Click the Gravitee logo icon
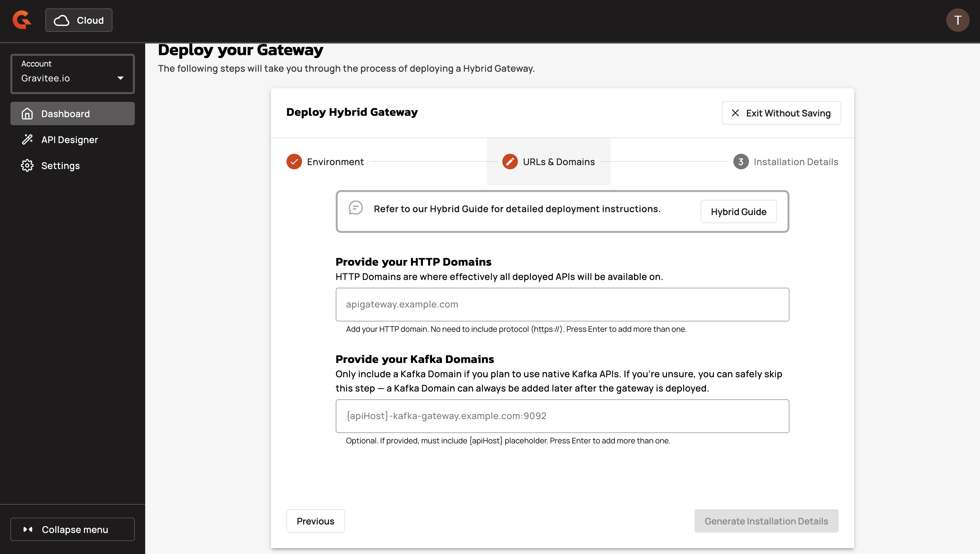Screen dimensions: 980x554 pos(22,20)
